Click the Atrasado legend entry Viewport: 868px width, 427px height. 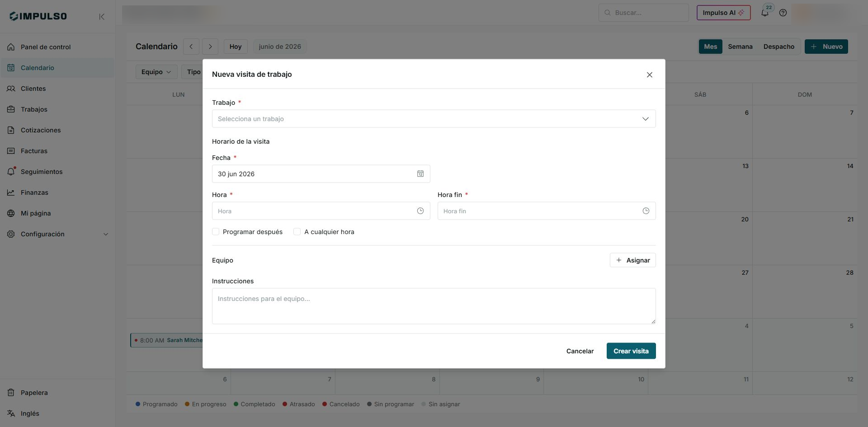click(x=299, y=404)
